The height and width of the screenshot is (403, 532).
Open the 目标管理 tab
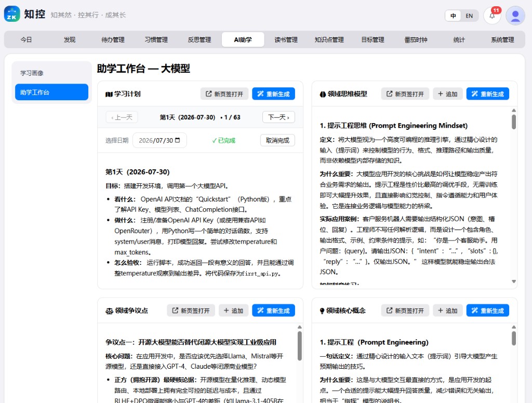click(373, 39)
